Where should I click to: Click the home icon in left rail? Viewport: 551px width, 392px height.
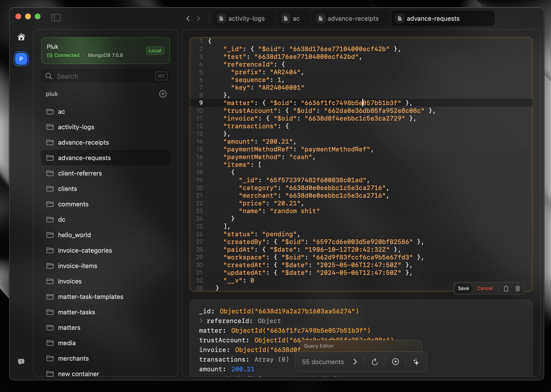pyautogui.click(x=21, y=37)
